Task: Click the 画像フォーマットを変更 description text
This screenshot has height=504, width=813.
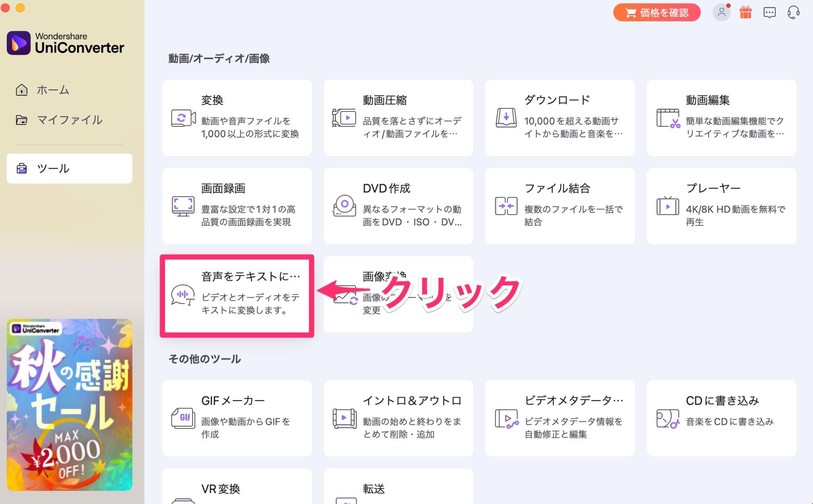Action: point(407,303)
